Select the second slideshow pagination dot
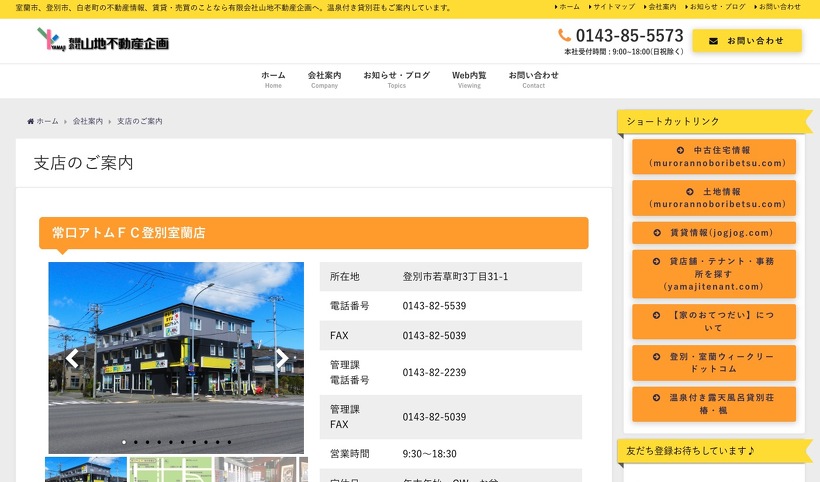The width and height of the screenshot is (820, 482). click(136, 442)
